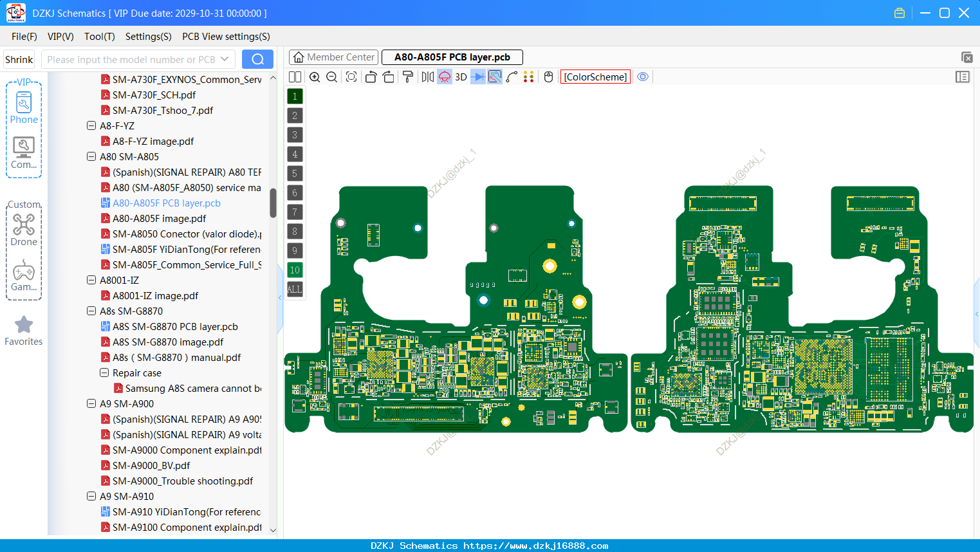The image size is (980, 552).
Task: Click the file tree scrollbar thumb
Action: tap(273, 203)
